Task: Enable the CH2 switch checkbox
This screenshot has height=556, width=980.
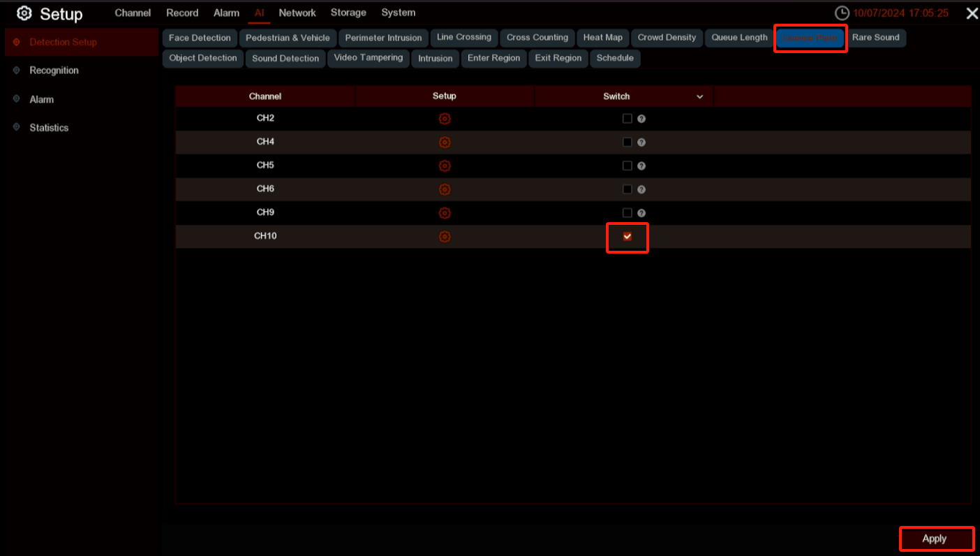Action: point(627,119)
